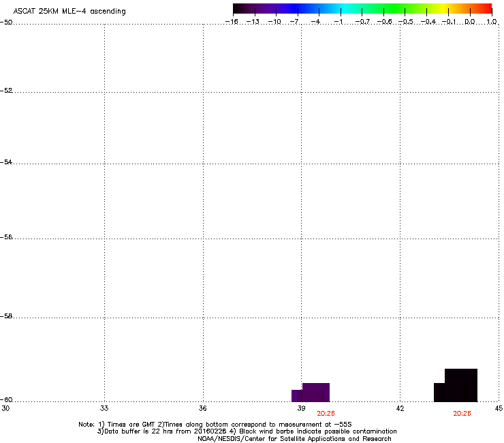Click the red 20:26 time near longitude 42
504x443 pixels.
pos(462,414)
